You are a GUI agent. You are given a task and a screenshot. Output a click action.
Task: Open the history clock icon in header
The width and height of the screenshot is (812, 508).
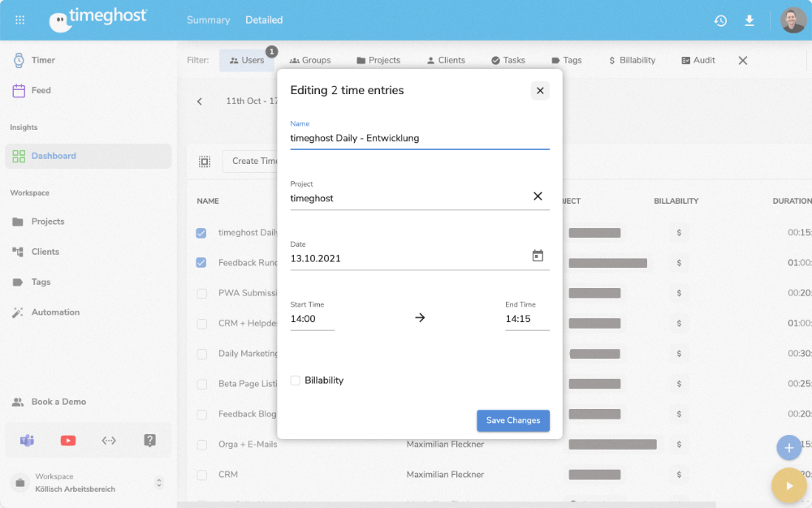click(x=720, y=20)
